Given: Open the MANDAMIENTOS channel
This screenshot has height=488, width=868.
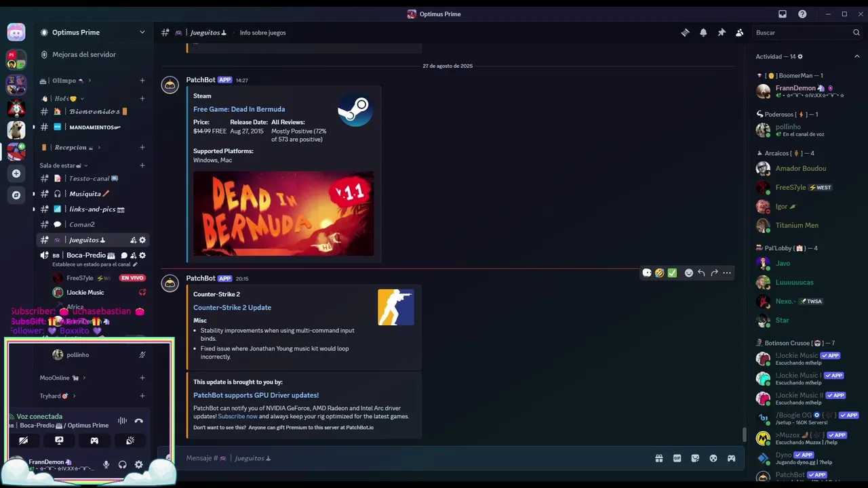Looking at the screenshot, I should pos(92,127).
